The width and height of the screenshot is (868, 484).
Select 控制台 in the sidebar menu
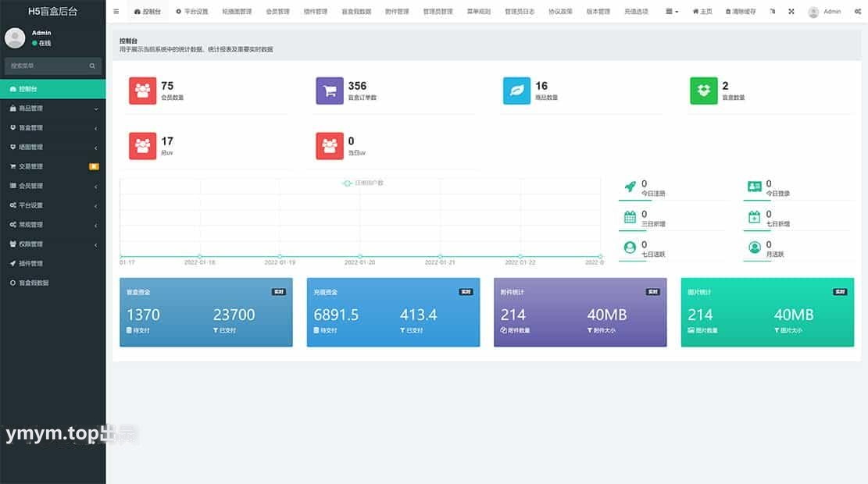pyautogui.click(x=53, y=89)
